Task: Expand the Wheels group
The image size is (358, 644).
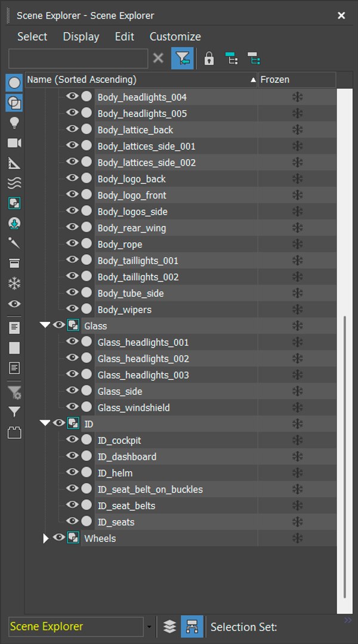Action: click(x=45, y=538)
